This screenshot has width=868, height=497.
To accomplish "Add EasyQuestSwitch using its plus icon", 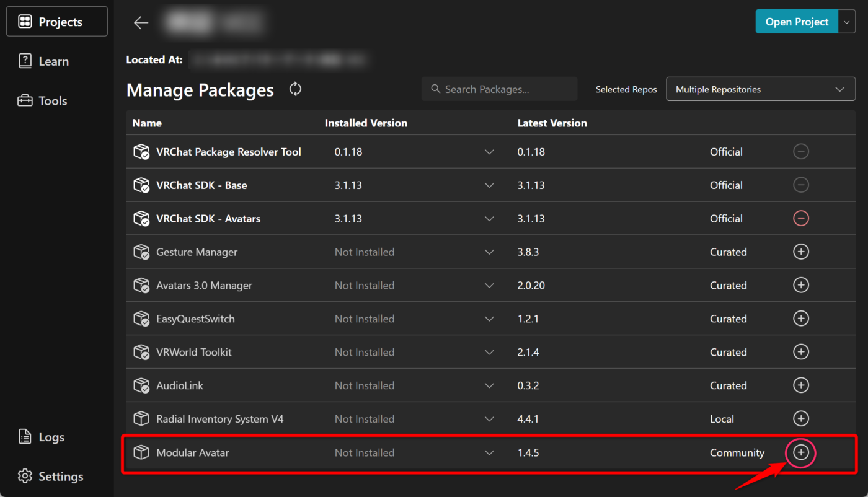I will point(801,319).
